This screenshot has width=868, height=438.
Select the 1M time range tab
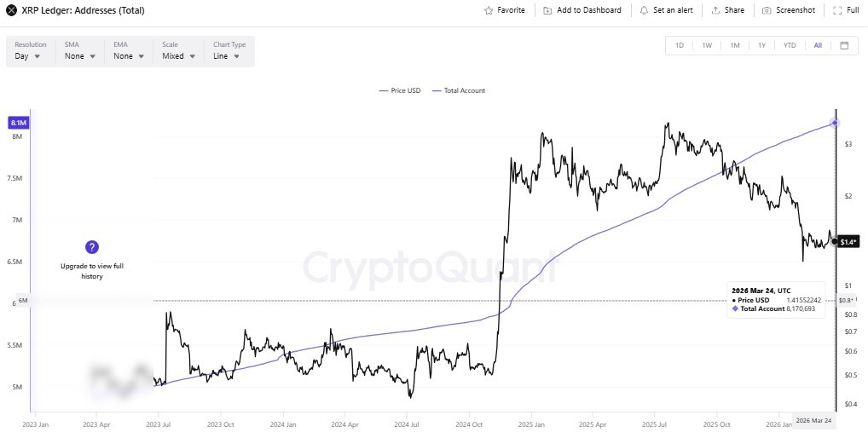pyautogui.click(x=734, y=45)
